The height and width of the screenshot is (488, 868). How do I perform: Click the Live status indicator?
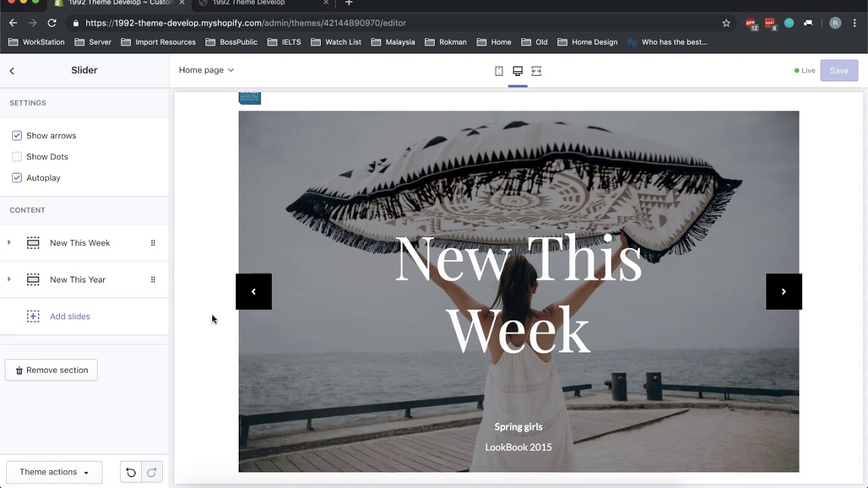(x=805, y=70)
